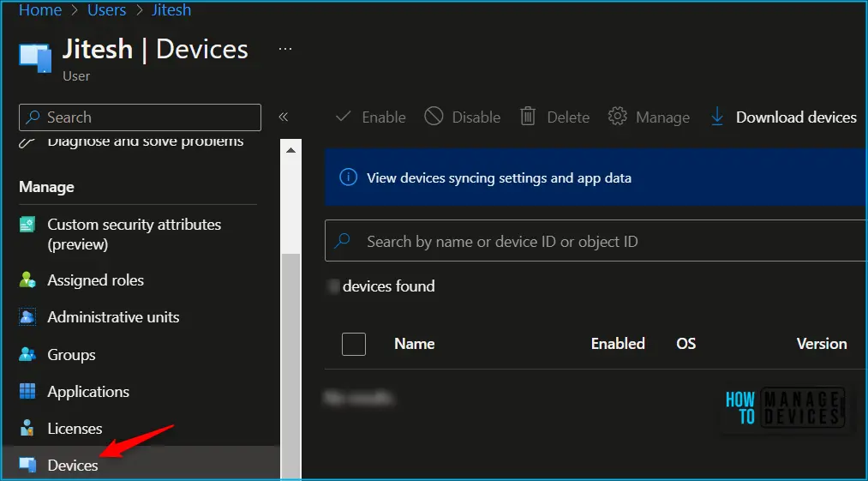This screenshot has height=481, width=868.
Task: Click the info icon in the banner
Action: point(348,177)
